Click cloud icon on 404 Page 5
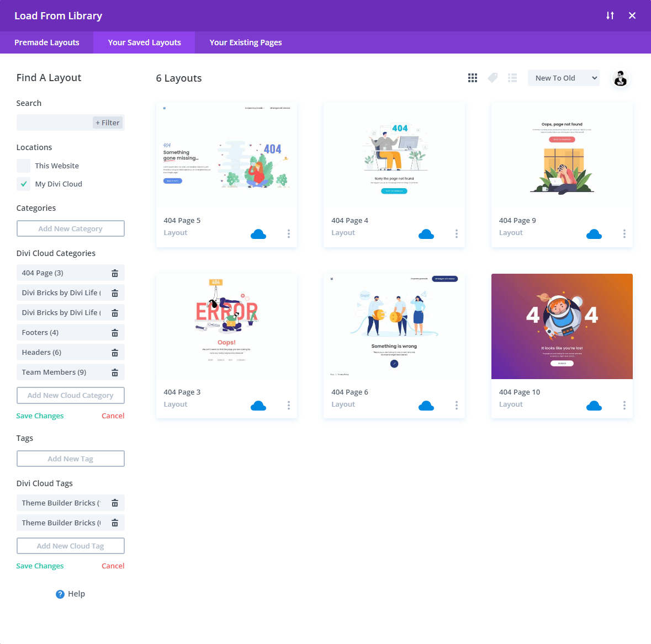The height and width of the screenshot is (644, 651). (258, 234)
